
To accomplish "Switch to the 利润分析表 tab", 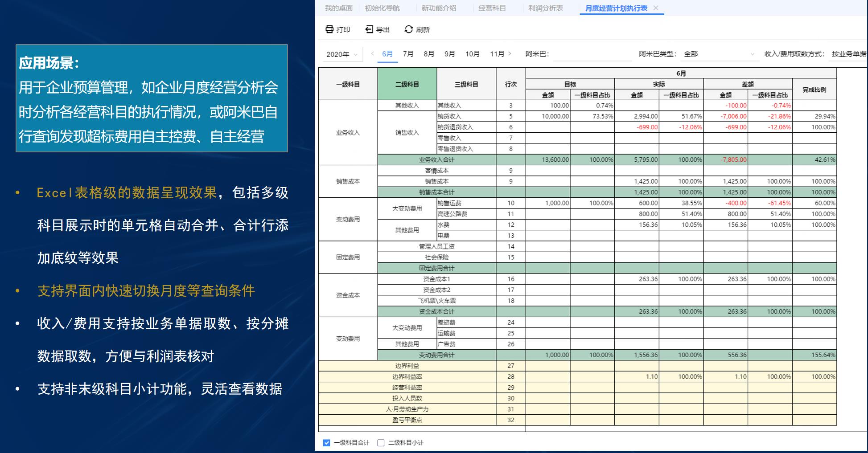I will [x=545, y=8].
